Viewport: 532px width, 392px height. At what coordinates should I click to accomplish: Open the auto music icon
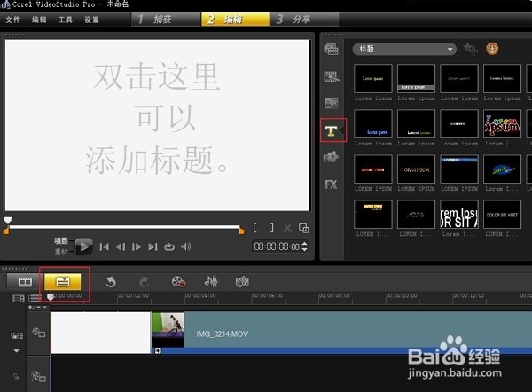point(242,281)
